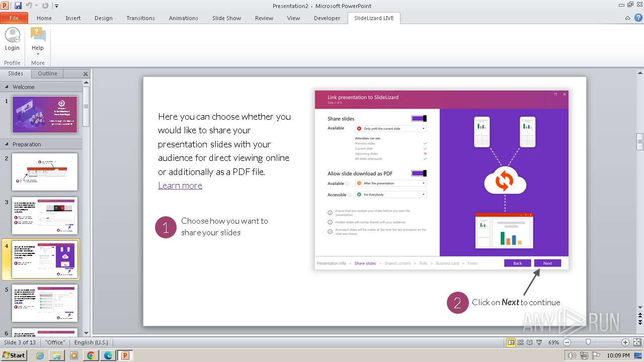Viewport: 644px width, 362px height.
Task: Open File Explorer from taskbar
Action: click(57, 355)
